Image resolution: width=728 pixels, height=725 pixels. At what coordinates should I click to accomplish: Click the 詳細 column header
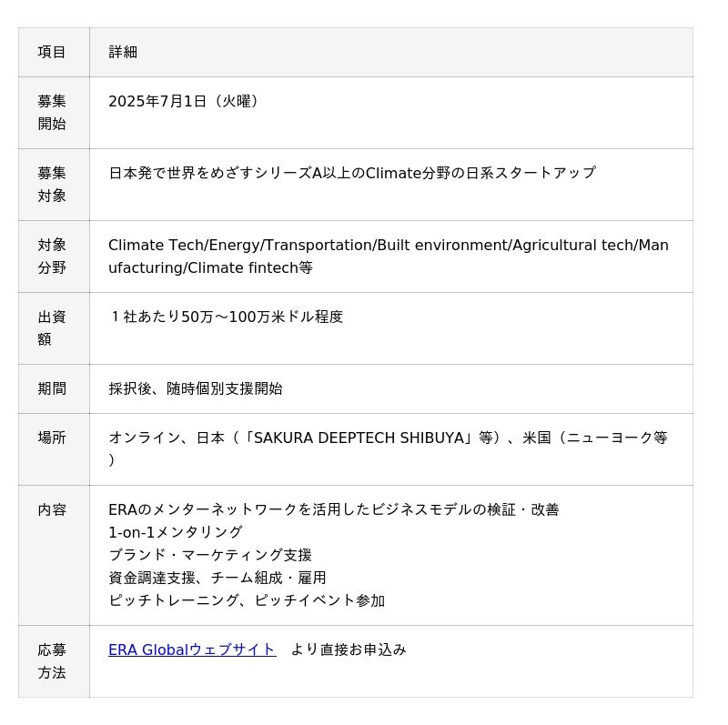coord(123,52)
